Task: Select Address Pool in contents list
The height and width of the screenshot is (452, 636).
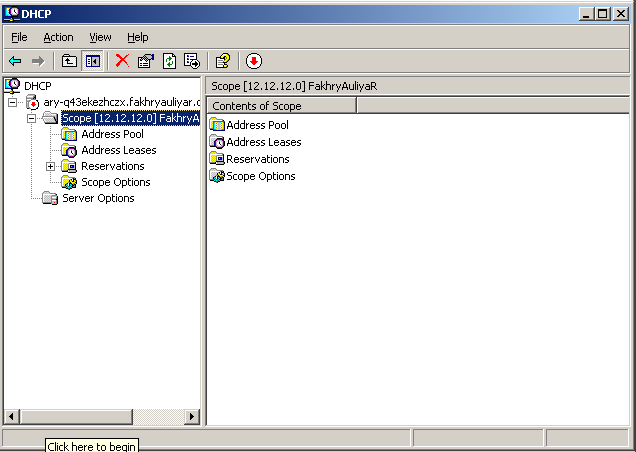Action: [x=257, y=125]
